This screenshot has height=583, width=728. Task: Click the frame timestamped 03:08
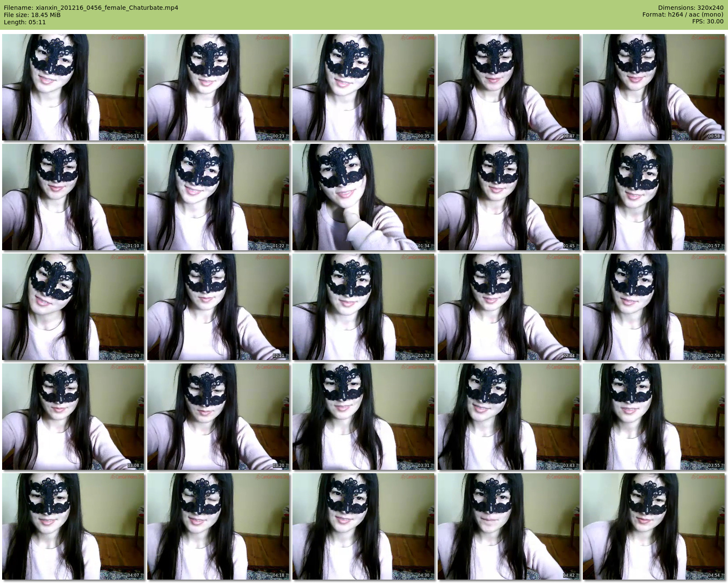[x=73, y=417]
